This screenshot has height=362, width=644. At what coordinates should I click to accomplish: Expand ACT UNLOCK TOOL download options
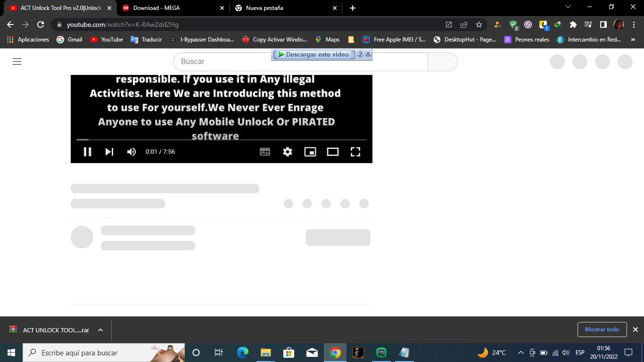click(x=100, y=330)
